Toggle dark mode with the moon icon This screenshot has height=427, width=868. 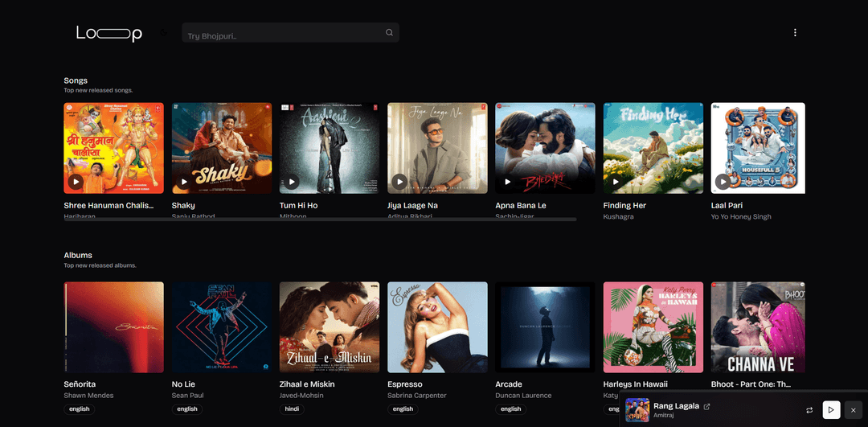(x=164, y=33)
